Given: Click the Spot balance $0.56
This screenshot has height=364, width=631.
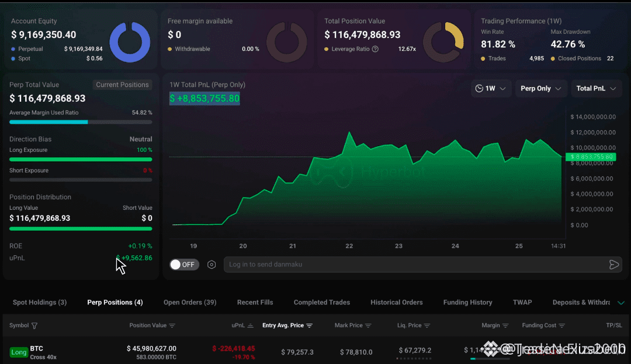Looking at the screenshot, I should 94,59.
